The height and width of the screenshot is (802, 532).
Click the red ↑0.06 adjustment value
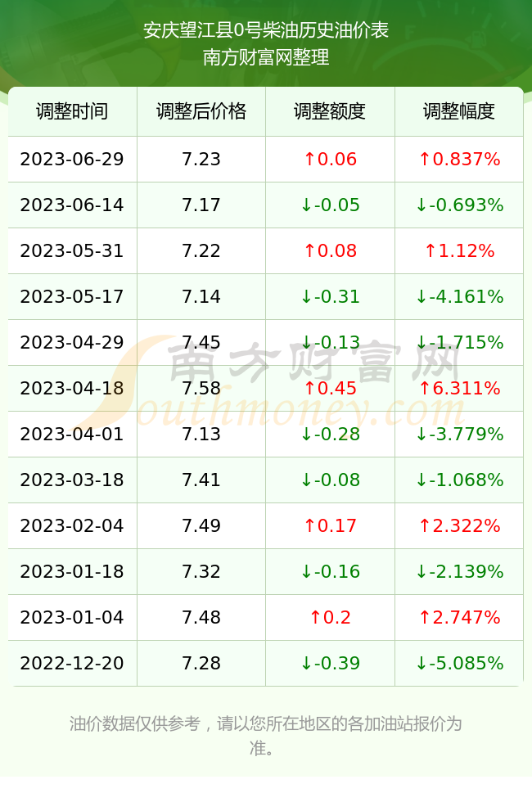[x=330, y=159]
